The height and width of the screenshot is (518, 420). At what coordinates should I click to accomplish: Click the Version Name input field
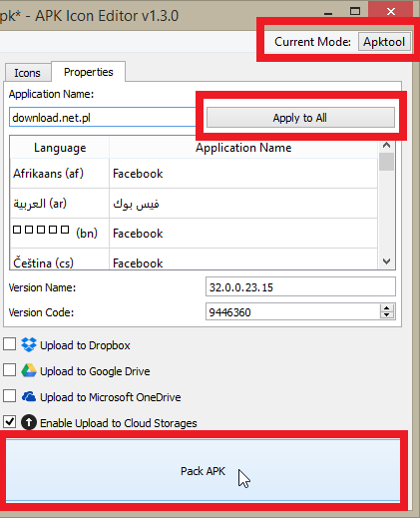[x=300, y=286]
